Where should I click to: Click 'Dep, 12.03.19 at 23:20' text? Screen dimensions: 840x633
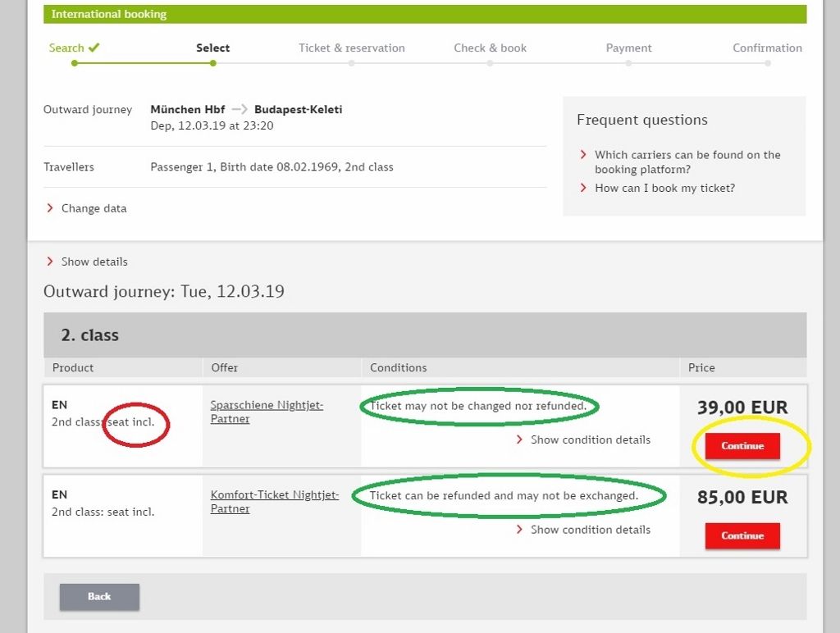[212, 125]
